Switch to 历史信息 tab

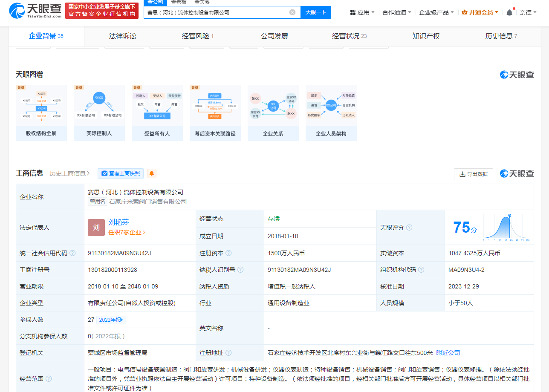pyautogui.click(x=501, y=36)
